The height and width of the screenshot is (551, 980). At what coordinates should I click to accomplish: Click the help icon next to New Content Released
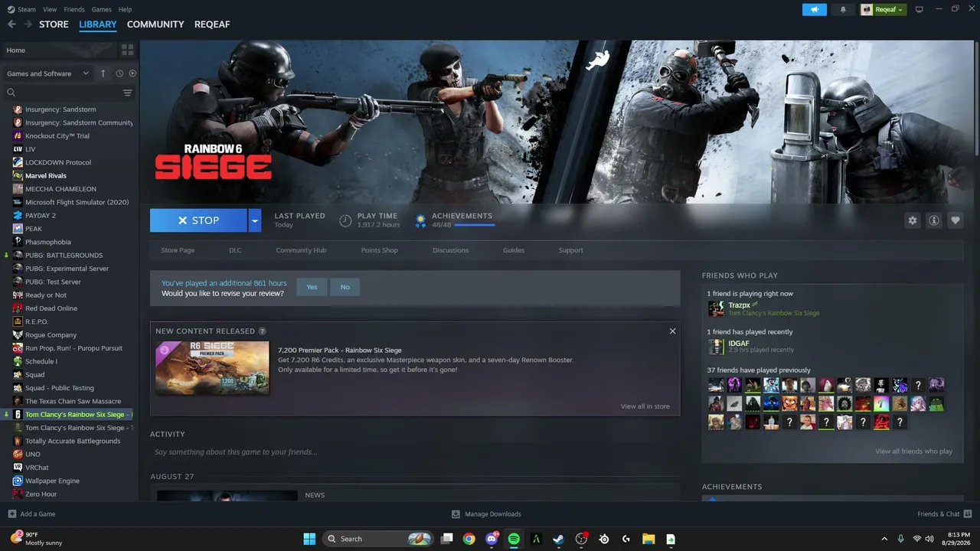(263, 331)
